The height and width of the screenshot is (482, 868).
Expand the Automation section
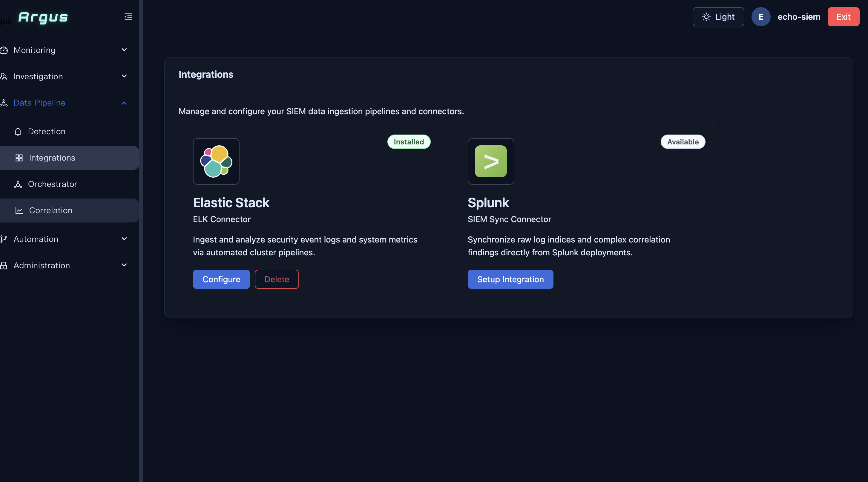point(124,239)
